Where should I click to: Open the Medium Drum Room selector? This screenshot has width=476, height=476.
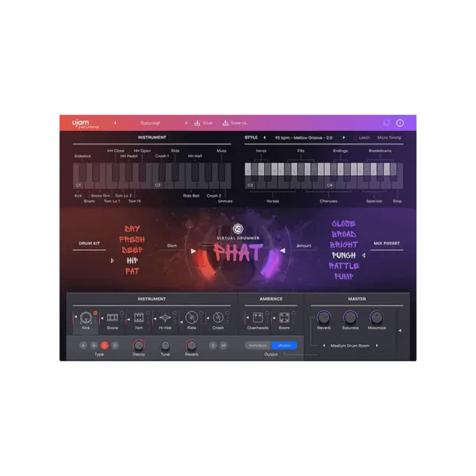coord(350,345)
